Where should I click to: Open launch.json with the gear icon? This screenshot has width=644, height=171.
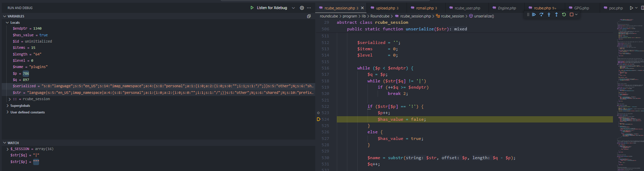point(302,8)
